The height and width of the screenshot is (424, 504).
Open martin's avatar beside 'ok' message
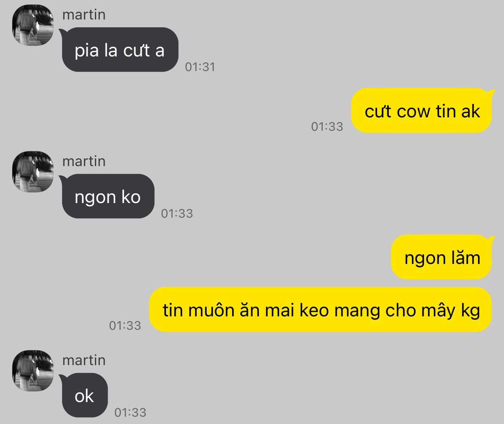click(33, 371)
